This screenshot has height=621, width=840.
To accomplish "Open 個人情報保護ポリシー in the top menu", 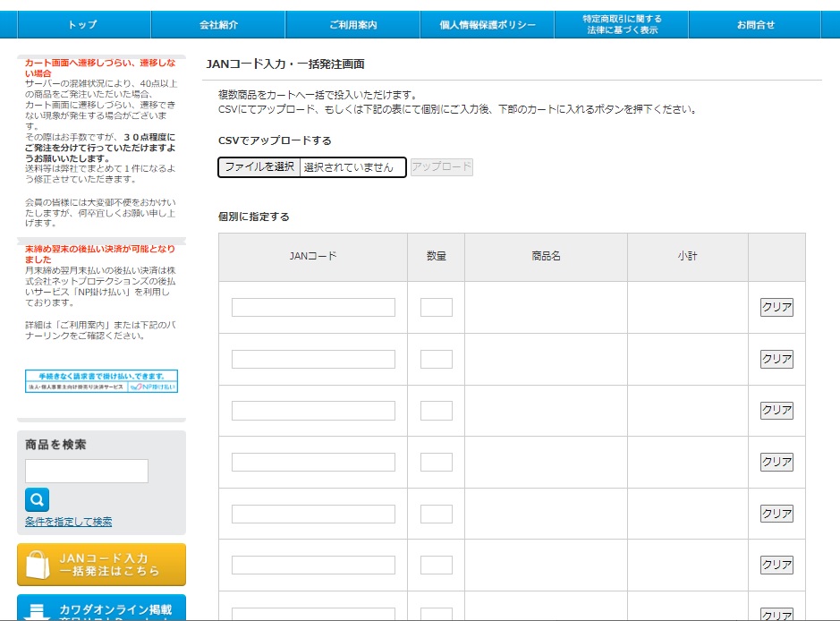I will click(x=488, y=25).
